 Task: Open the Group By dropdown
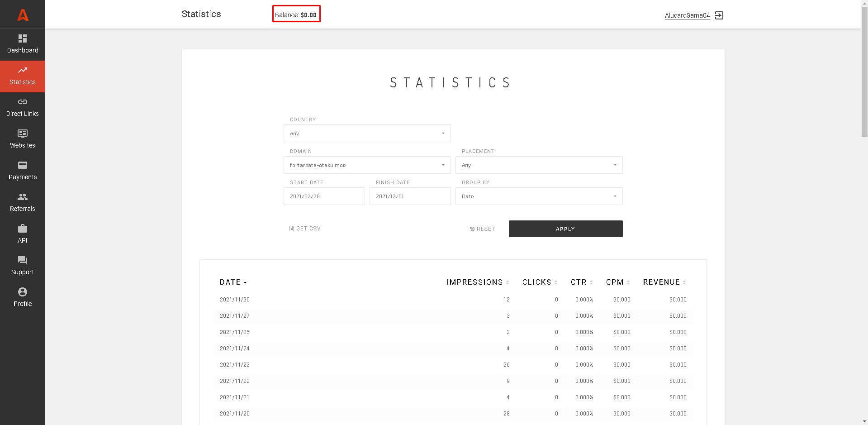tap(539, 196)
